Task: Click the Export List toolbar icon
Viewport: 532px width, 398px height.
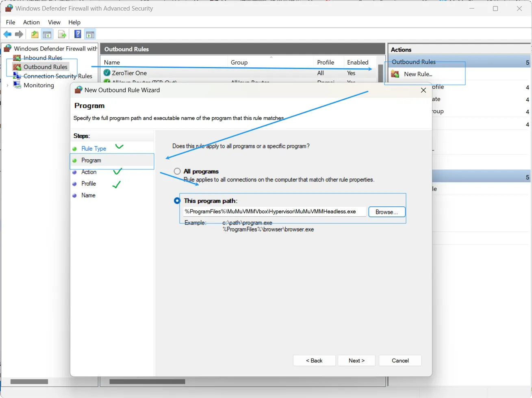Action: tap(62, 35)
